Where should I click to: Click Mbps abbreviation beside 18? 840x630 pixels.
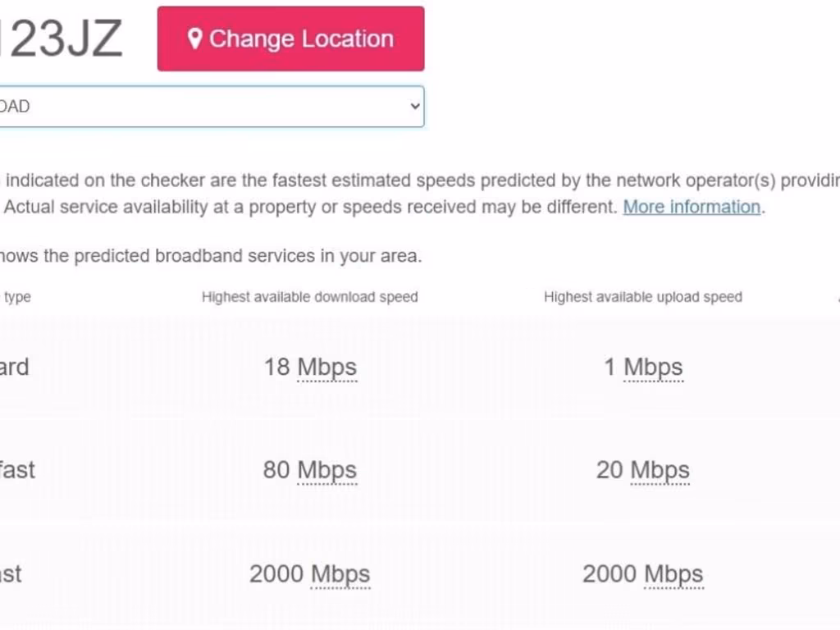coord(327,367)
